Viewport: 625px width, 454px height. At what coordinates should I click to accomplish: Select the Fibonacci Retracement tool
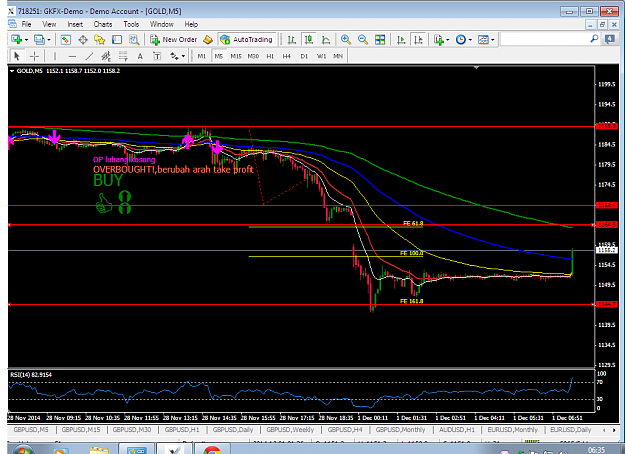click(x=123, y=56)
